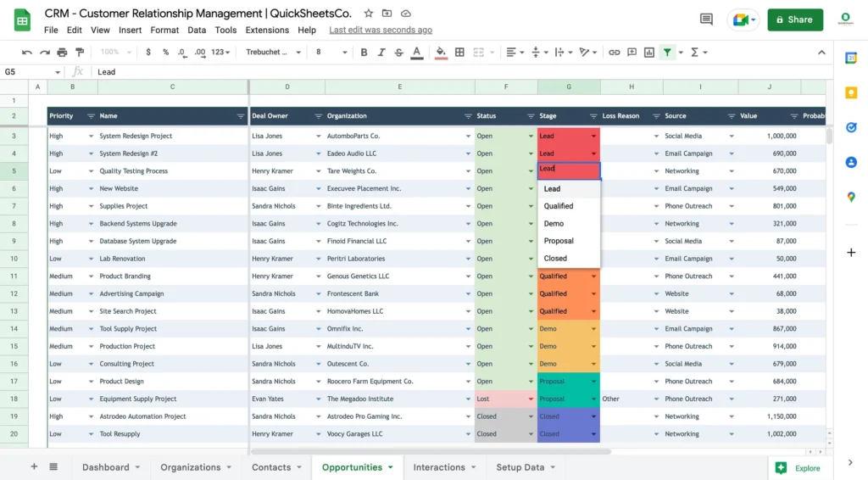
Task: Select the Paint format tool
Action: (80, 52)
